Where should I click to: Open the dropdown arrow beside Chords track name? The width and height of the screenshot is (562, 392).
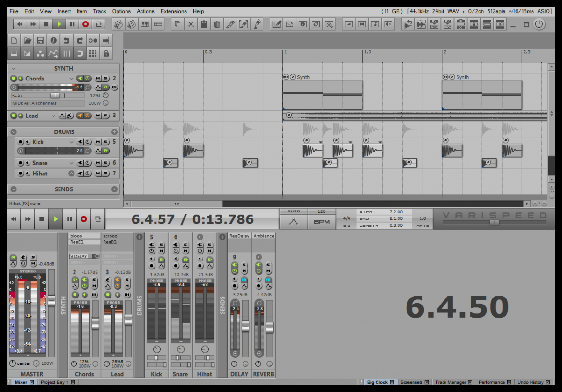[71, 79]
